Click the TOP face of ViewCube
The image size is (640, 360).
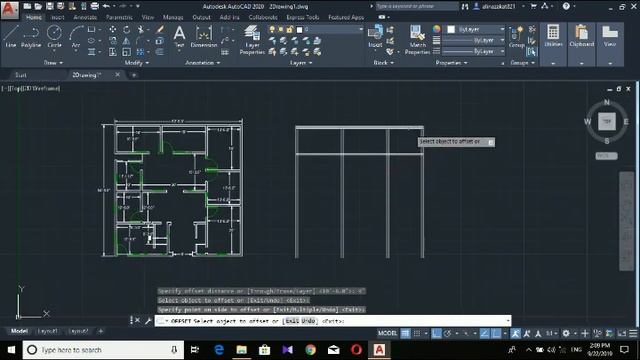pyautogui.click(x=607, y=122)
